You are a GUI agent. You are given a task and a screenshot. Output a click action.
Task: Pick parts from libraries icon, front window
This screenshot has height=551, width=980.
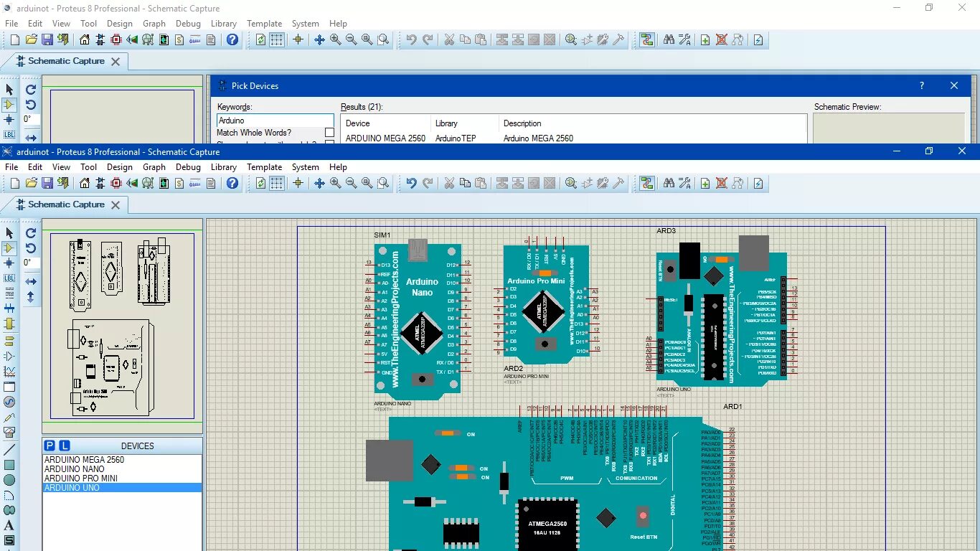[x=570, y=184]
